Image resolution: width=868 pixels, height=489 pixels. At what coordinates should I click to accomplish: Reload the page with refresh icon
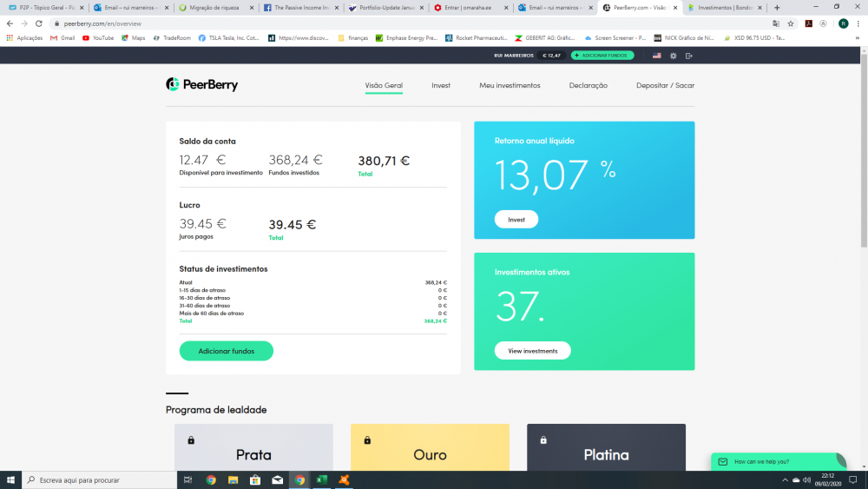pyautogui.click(x=36, y=23)
